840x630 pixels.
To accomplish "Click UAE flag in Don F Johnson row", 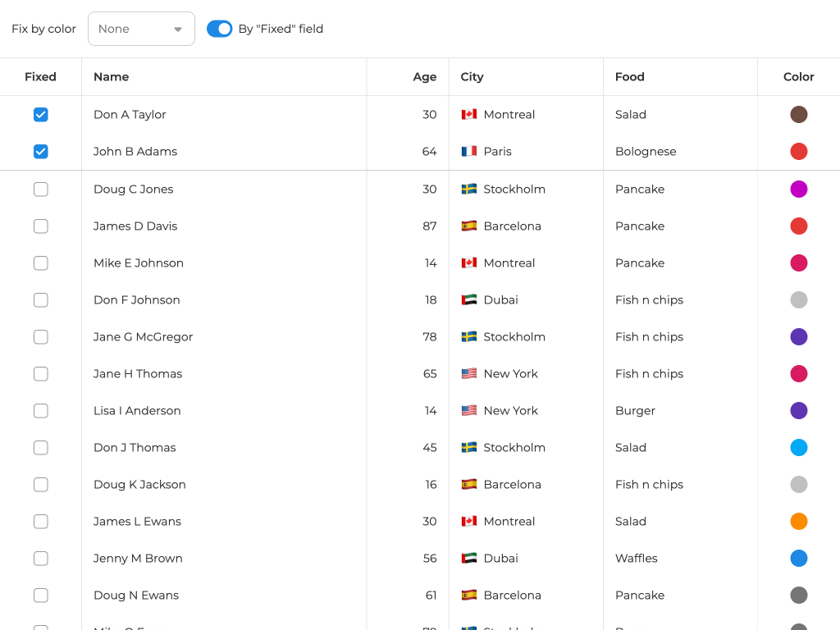I will (x=469, y=300).
